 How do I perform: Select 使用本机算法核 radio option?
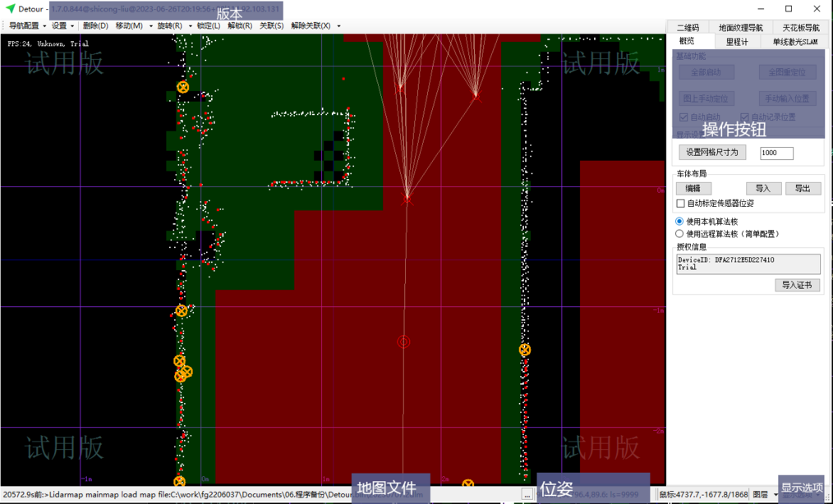(679, 222)
